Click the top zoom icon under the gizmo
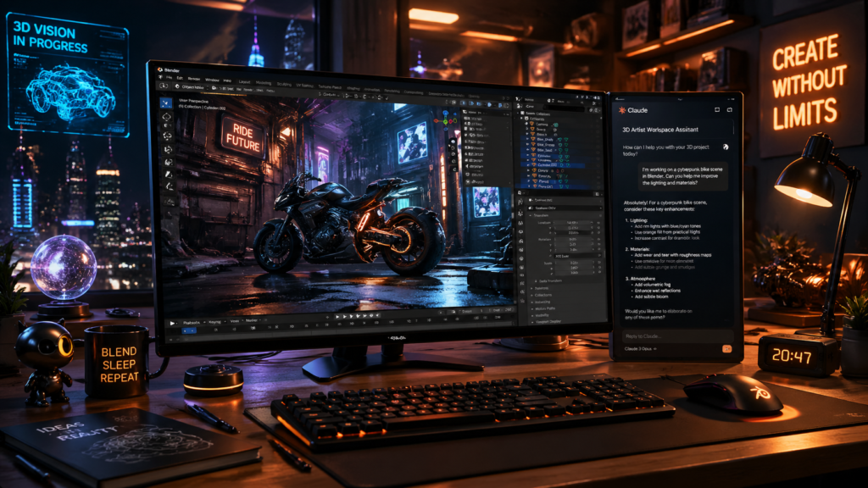Image resolution: width=868 pixels, height=488 pixels. (453, 141)
